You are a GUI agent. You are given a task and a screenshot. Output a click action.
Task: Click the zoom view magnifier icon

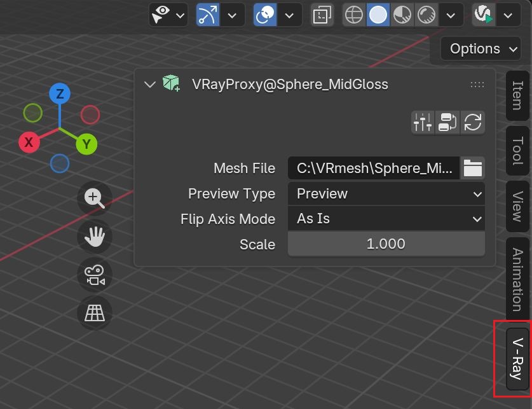[95, 198]
